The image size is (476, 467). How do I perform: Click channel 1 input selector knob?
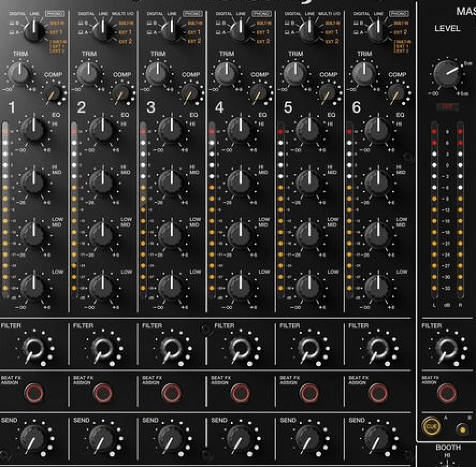tap(33, 30)
